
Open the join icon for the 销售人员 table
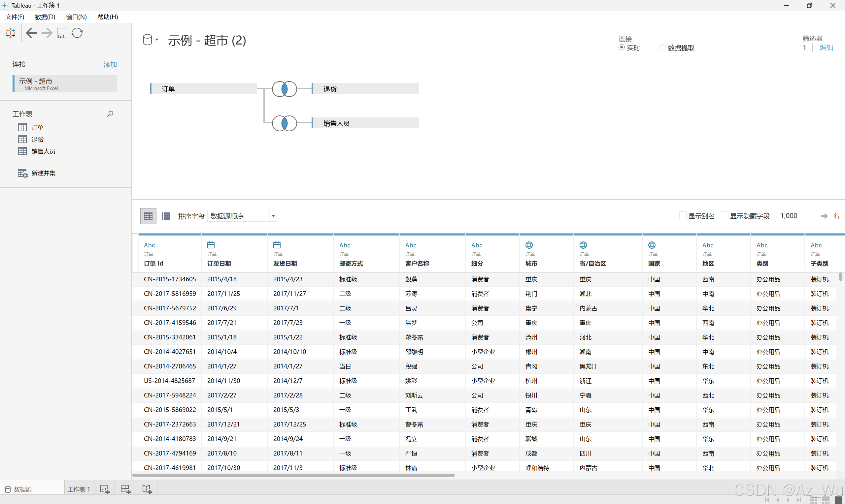(x=285, y=123)
